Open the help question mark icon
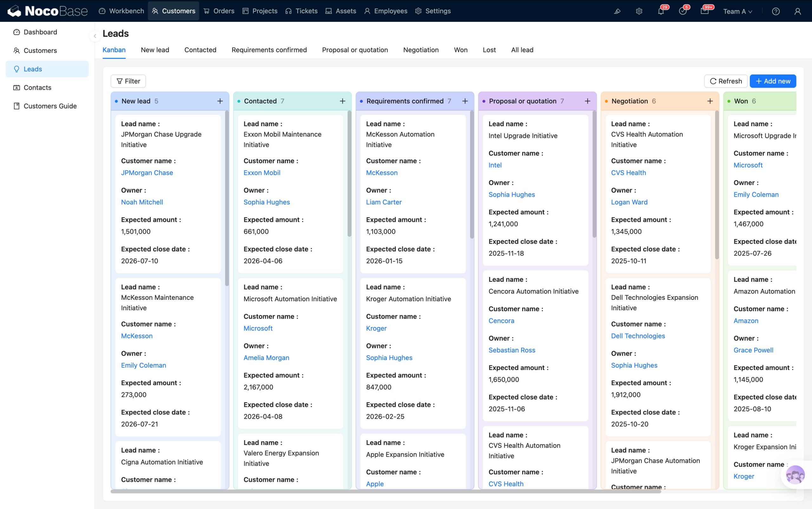Viewport: 812px width, 509px height. pyautogui.click(x=776, y=11)
